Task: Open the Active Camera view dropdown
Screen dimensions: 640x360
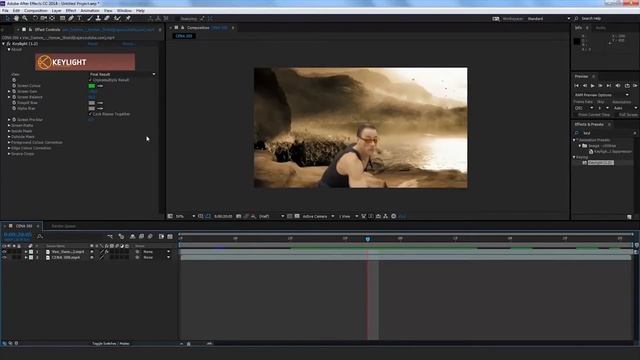Action: pos(318,216)
